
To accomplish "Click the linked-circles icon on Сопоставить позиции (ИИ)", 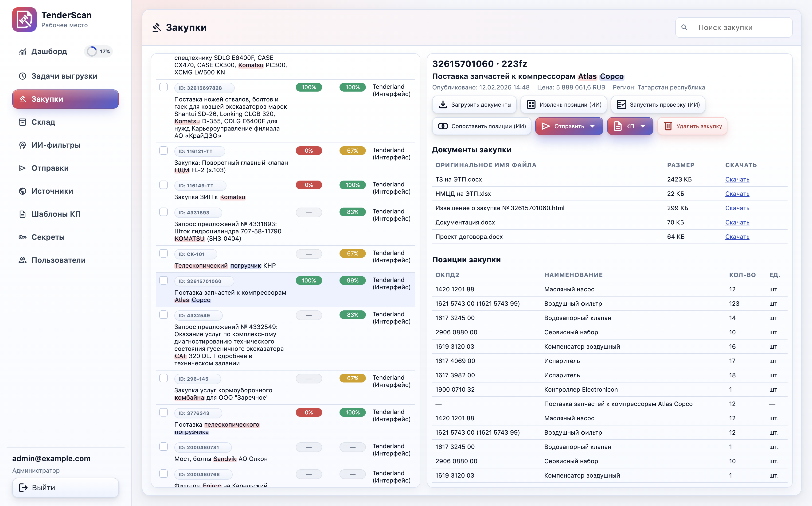I will point(443,126).
